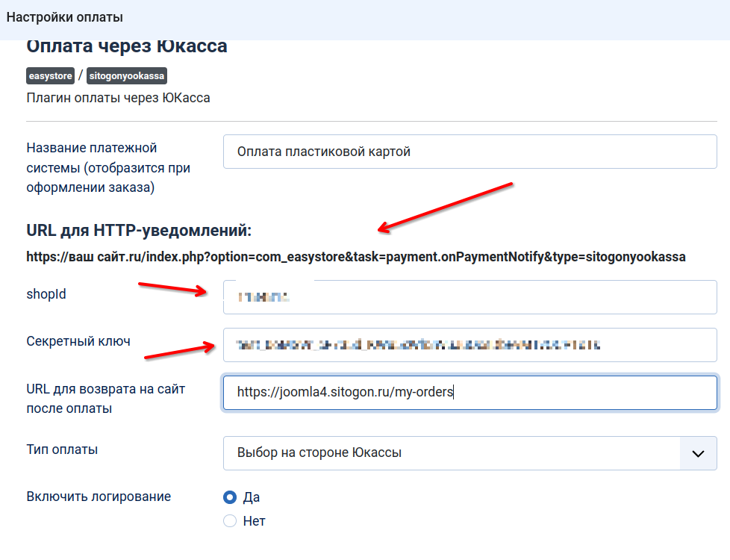
Task: Click the easystore badge
Action: point(51,76)
